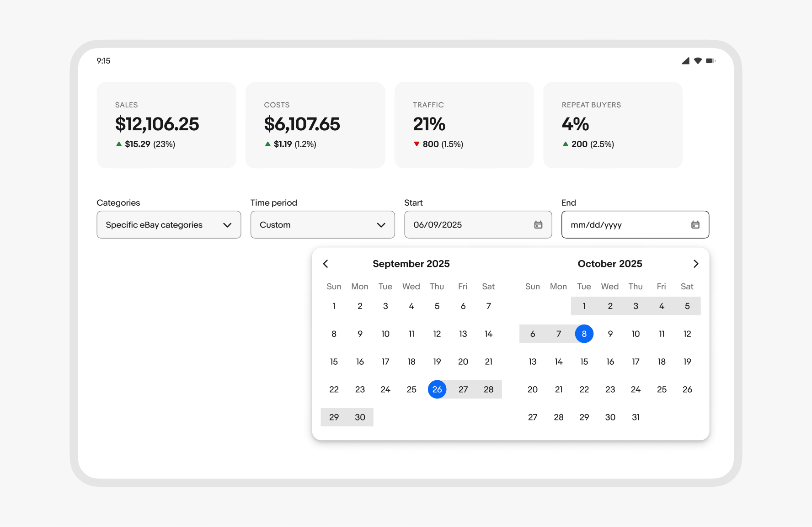Select October 15 in the calendar

tap(584, 362)
